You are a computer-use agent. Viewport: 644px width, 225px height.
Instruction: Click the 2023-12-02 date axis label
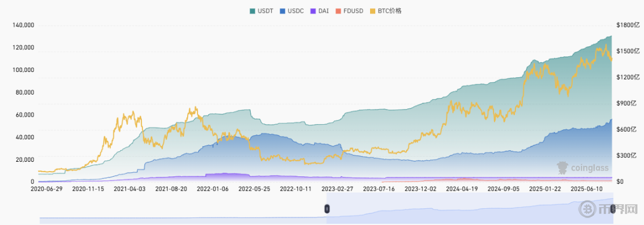coord(421,188)
